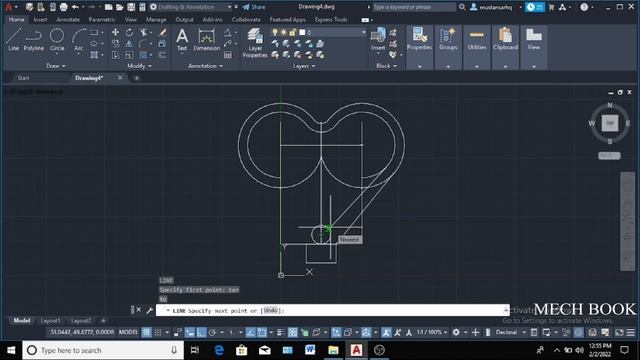Select the Dimension tool
Viewport: 640px width, 360px height.
(x=207, y=40)
